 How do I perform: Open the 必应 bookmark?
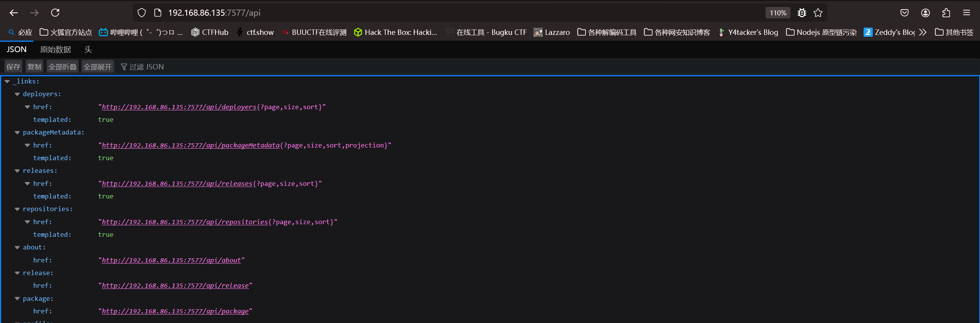click(x=20, y=33)
